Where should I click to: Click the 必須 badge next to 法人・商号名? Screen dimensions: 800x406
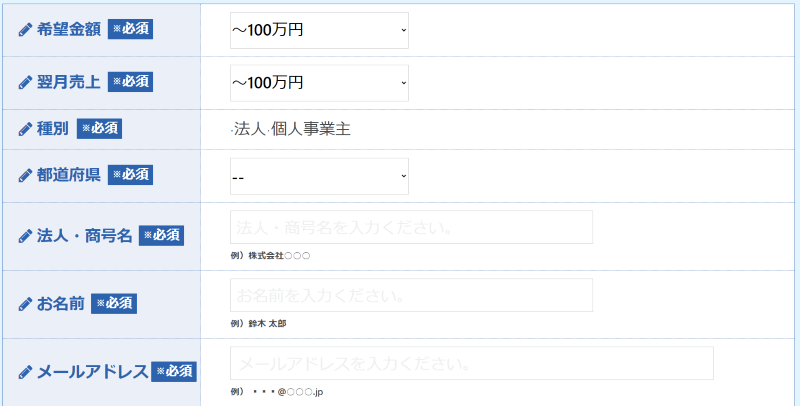click(162, 236)
